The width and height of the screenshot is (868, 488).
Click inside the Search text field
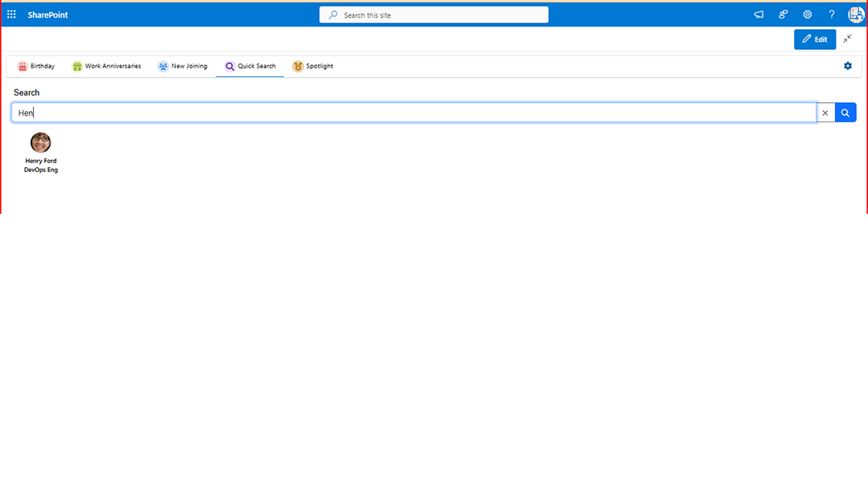click(402, 113)
